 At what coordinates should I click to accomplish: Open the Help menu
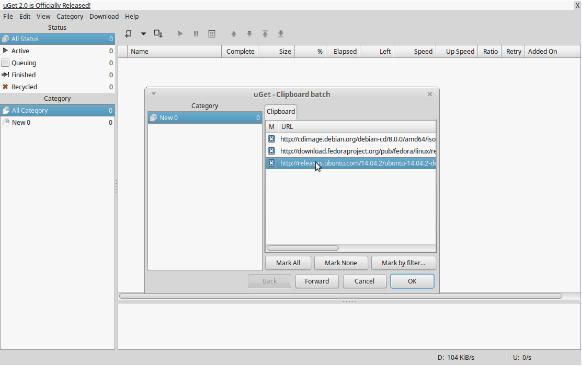tap(132, 17)
